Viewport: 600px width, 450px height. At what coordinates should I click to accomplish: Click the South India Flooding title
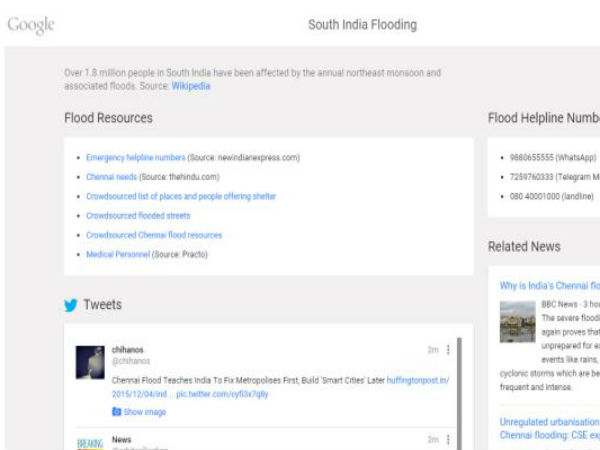(362, 25)
